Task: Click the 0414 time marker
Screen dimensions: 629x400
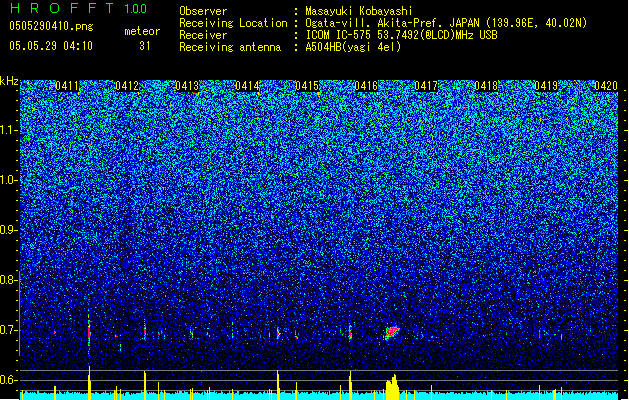Action: [247, 86]
